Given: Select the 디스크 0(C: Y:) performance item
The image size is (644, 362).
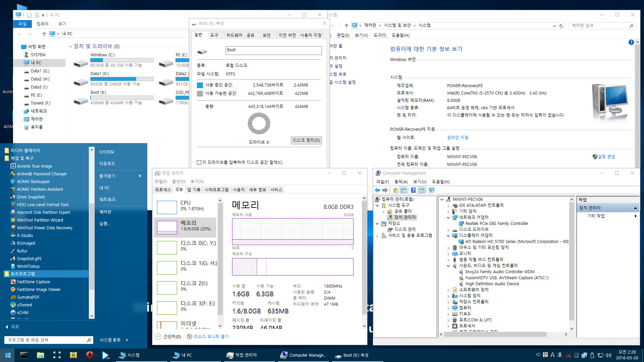Looking at the screenshot, I should point(185,247).
